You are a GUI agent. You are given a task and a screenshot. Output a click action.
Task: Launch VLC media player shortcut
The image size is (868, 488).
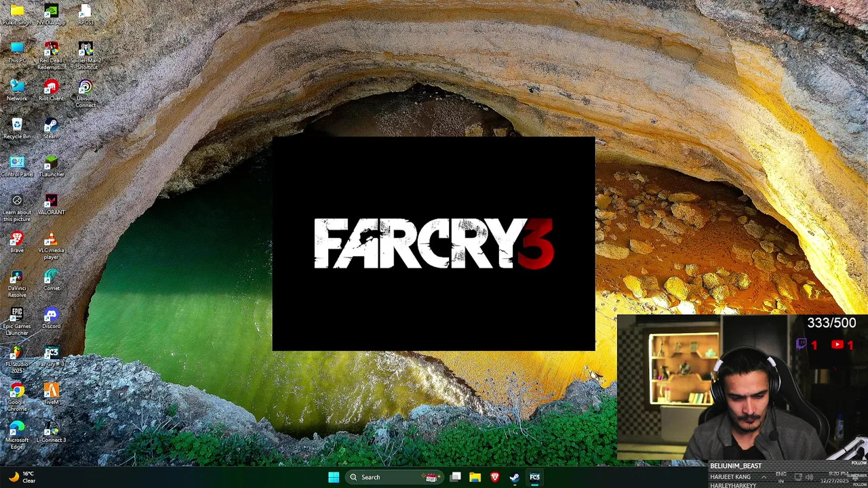(x=52, y=245)
